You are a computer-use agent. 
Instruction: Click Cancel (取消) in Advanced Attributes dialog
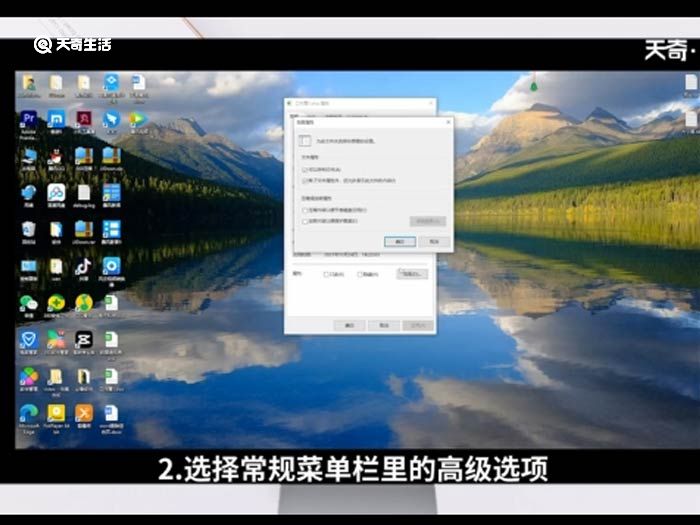pos(434,242)
